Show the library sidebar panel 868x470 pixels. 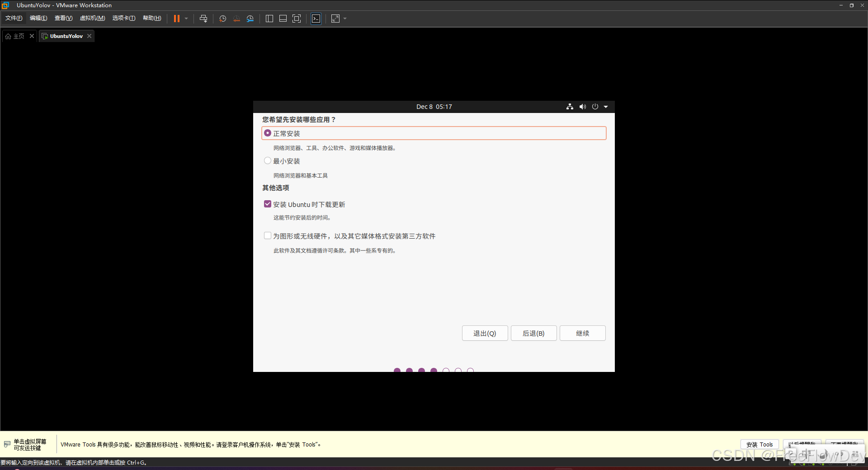pos(269,19)
